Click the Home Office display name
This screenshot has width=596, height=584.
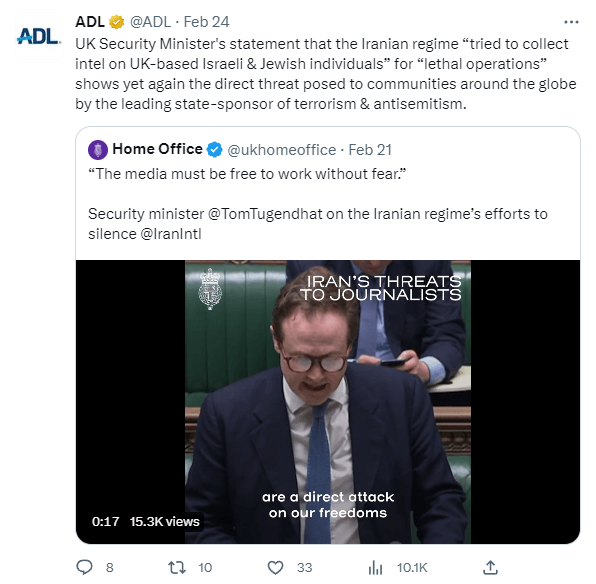[x=157, y=149]
